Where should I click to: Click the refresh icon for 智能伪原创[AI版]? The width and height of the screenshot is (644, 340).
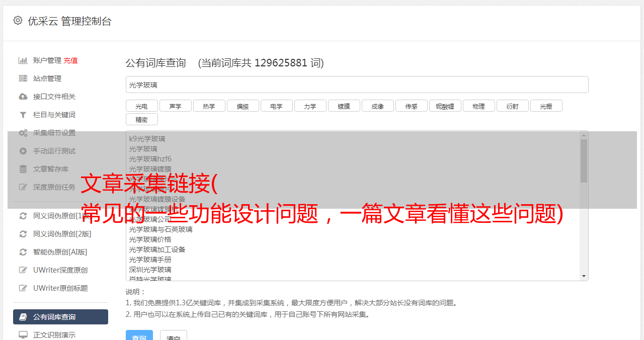23,252
